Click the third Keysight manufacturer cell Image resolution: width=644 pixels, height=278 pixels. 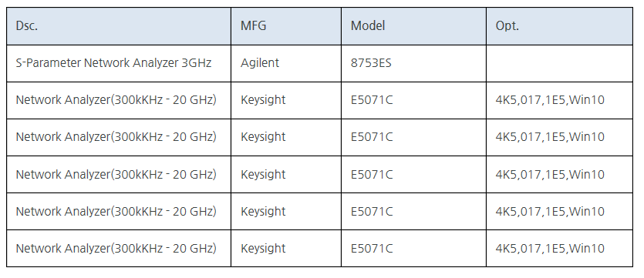(x=286, y=174)
